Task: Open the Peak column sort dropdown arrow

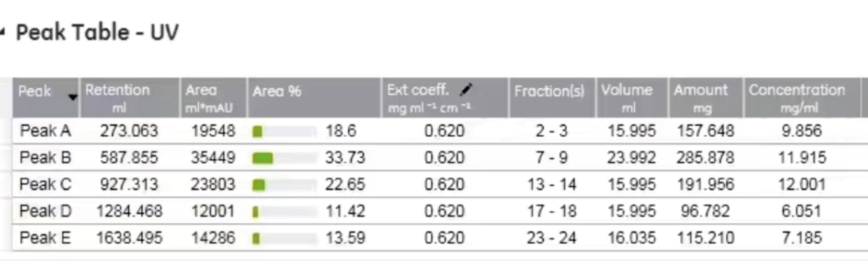Action: tap(73, 97)
